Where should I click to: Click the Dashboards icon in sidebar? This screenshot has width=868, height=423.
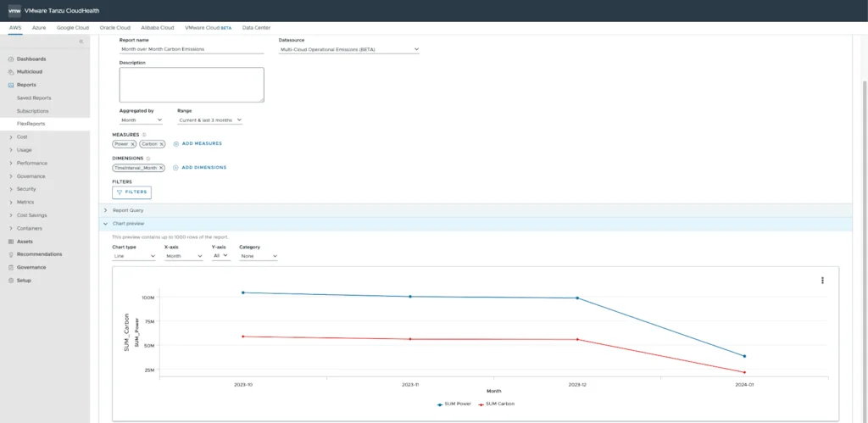[x=10, y=59]
